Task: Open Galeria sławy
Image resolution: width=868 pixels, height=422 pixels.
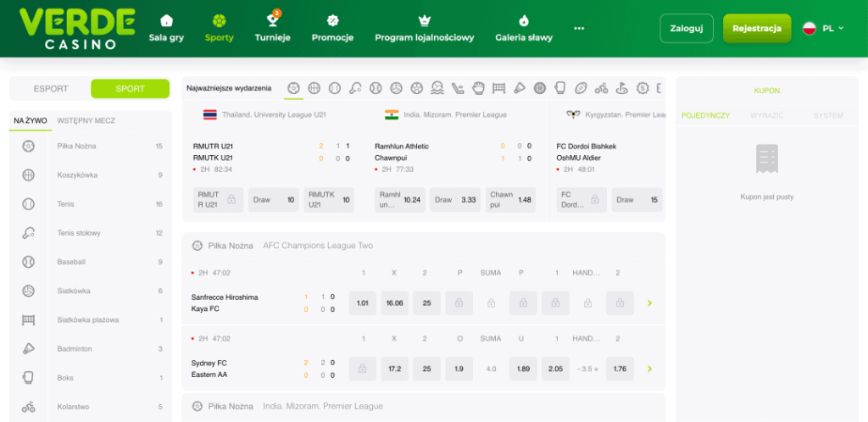Action: click(524, 28)
